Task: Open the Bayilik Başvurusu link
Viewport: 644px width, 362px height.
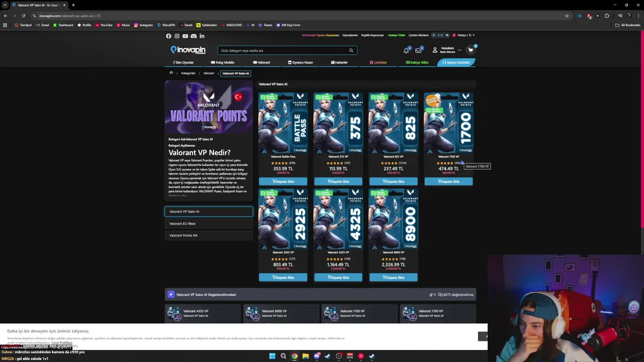Action: pyautogui.click(x=372, y=35)
